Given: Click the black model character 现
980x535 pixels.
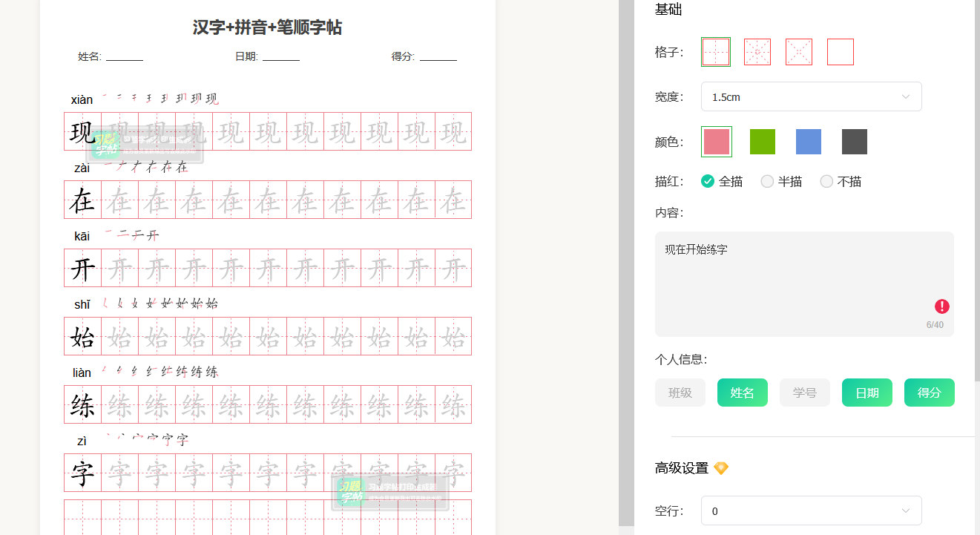Looking at the screenshot, I should tap(82, 132).
